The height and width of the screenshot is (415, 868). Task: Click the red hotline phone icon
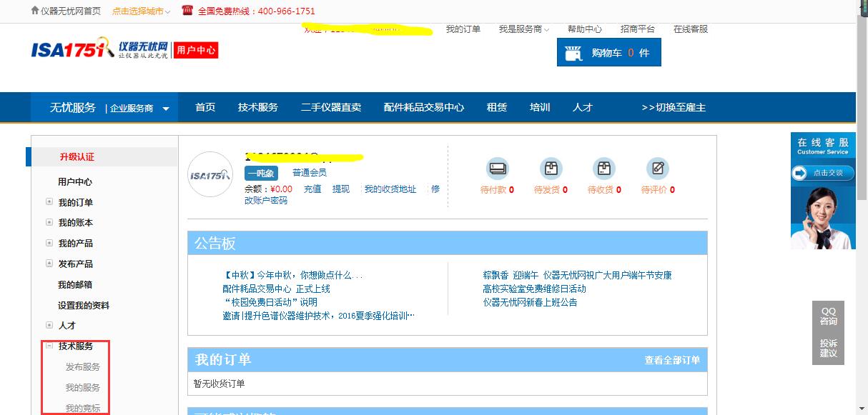187,11
